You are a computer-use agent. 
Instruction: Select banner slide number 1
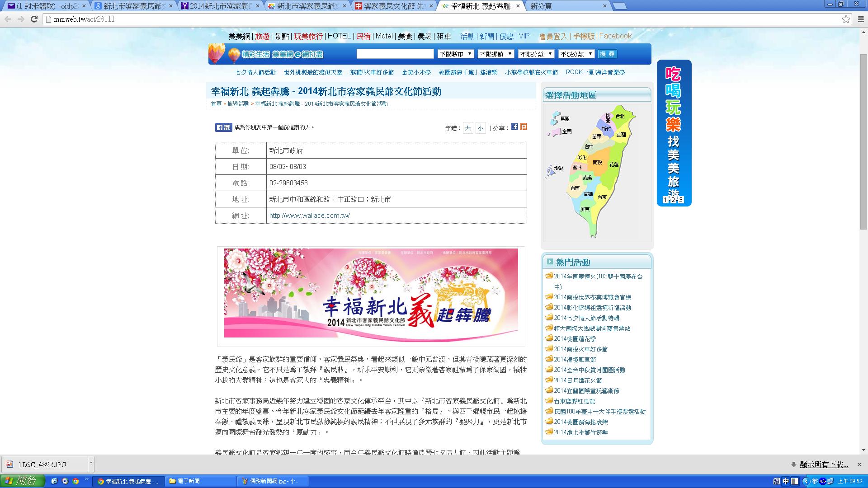[665, 200]
